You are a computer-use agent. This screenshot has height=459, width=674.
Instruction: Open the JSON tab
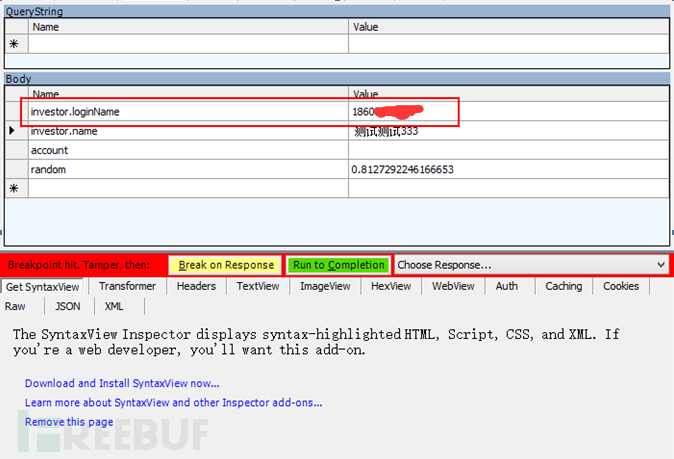coord(67,306)
